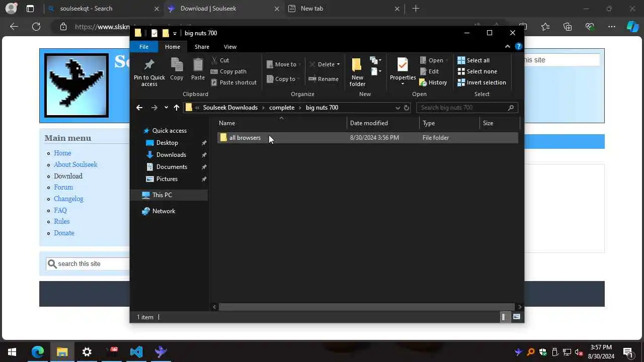Expand the address bar history dropdown
The width and height of the screenshot is (644, 362).
[x=397, y=108]
